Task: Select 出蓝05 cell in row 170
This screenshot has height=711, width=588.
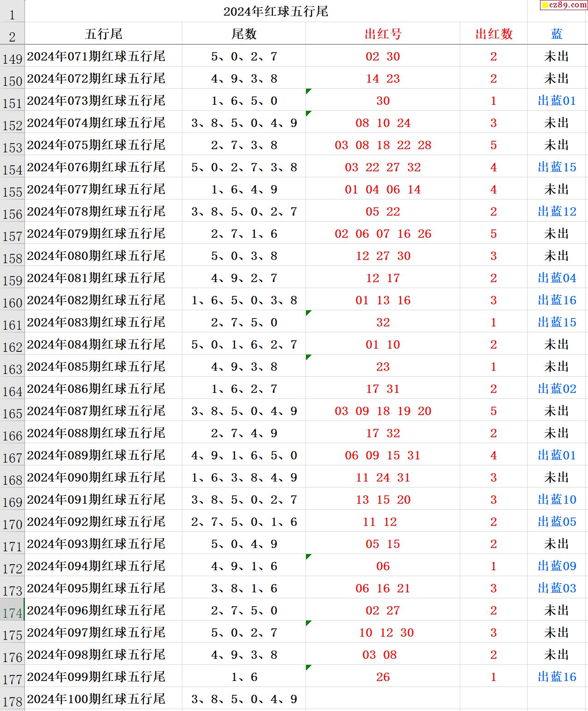Action: pos(557,521)
